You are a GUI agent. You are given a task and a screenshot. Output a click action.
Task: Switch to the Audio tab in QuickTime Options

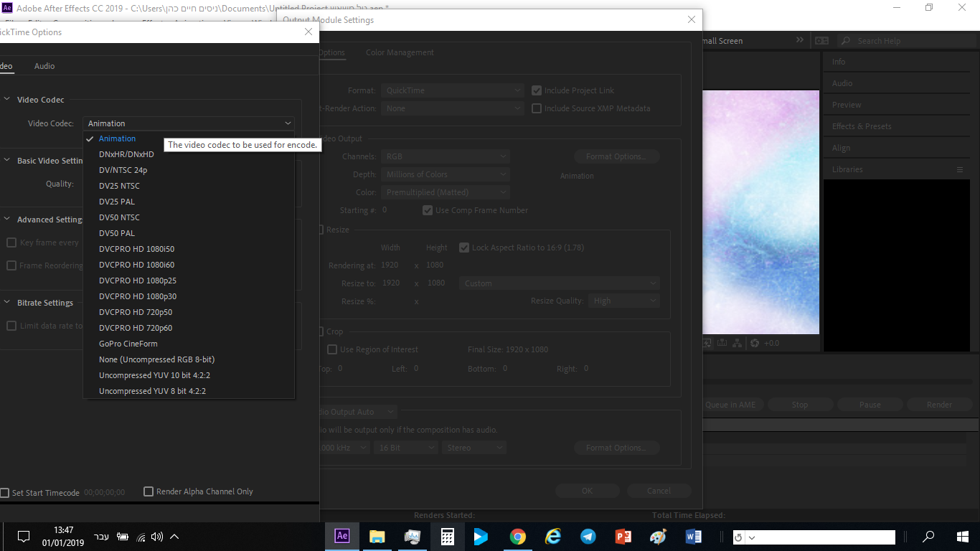pos(44,65)
